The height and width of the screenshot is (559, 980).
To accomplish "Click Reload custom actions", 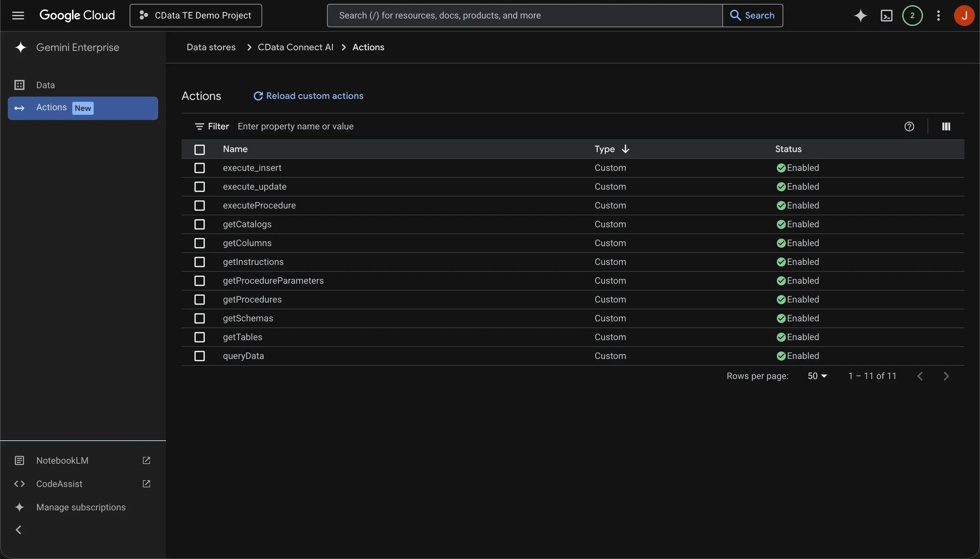I will point(308,96).
